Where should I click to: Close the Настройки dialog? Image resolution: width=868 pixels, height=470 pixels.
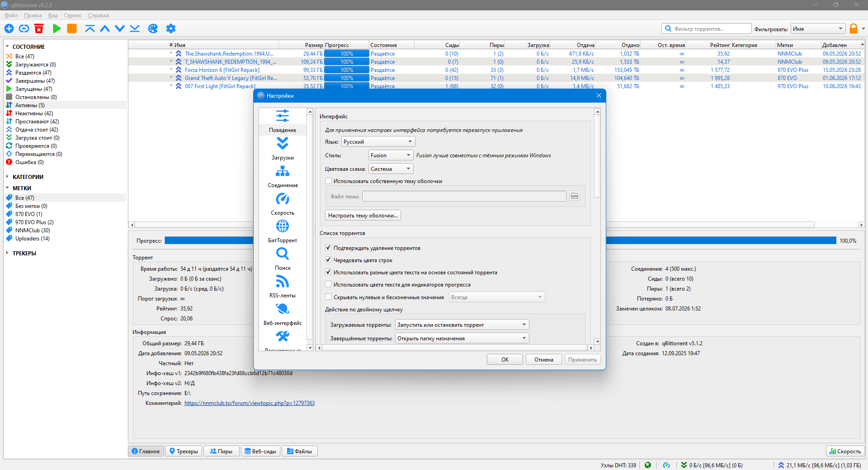tap(599, 95)
